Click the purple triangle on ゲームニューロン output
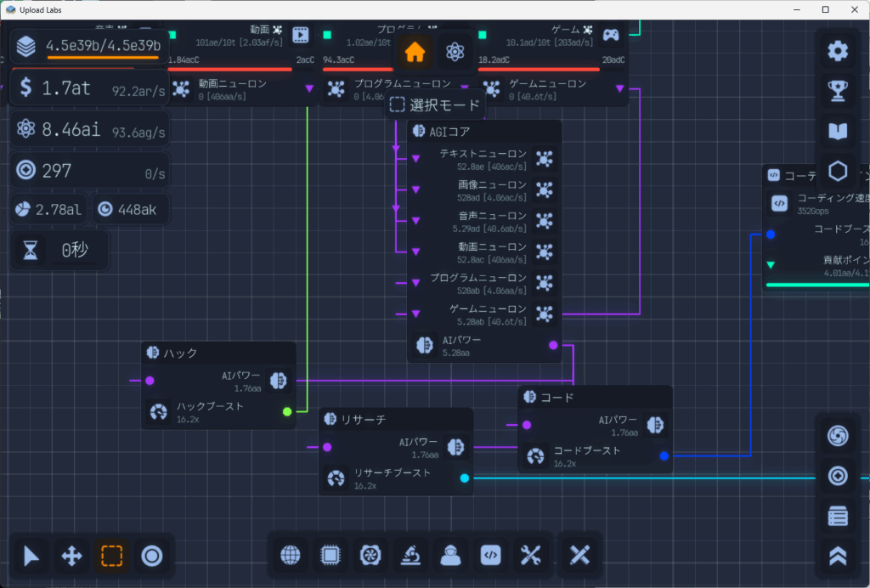The width and height of the screenshot is (870, 588). point(619,88)
